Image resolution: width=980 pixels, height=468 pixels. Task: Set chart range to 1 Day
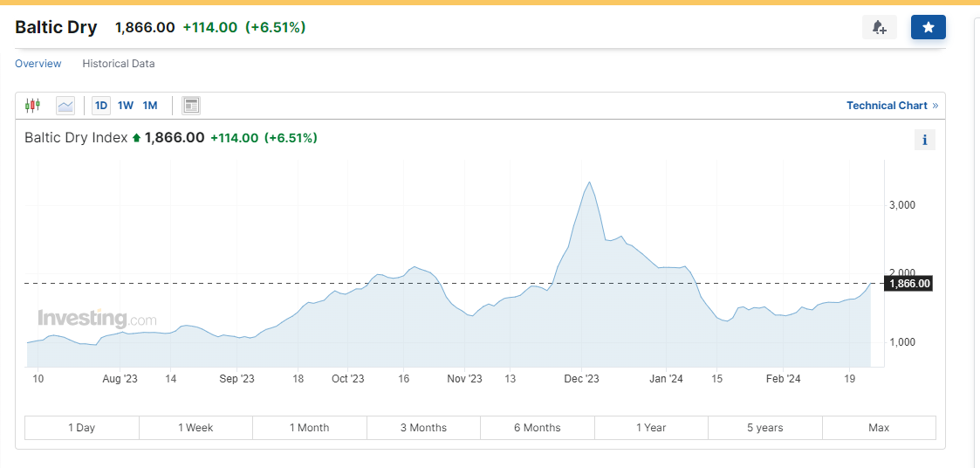(82, 428)
